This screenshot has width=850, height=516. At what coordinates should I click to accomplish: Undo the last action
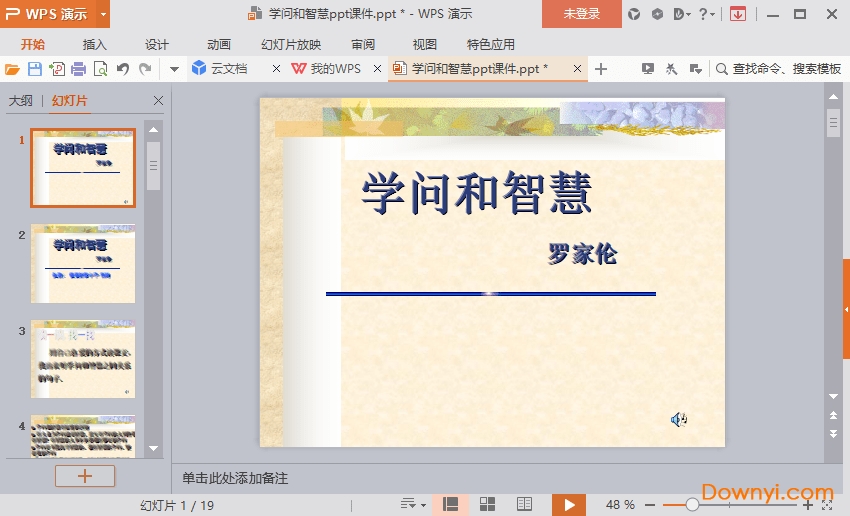[x=123, y=69]
